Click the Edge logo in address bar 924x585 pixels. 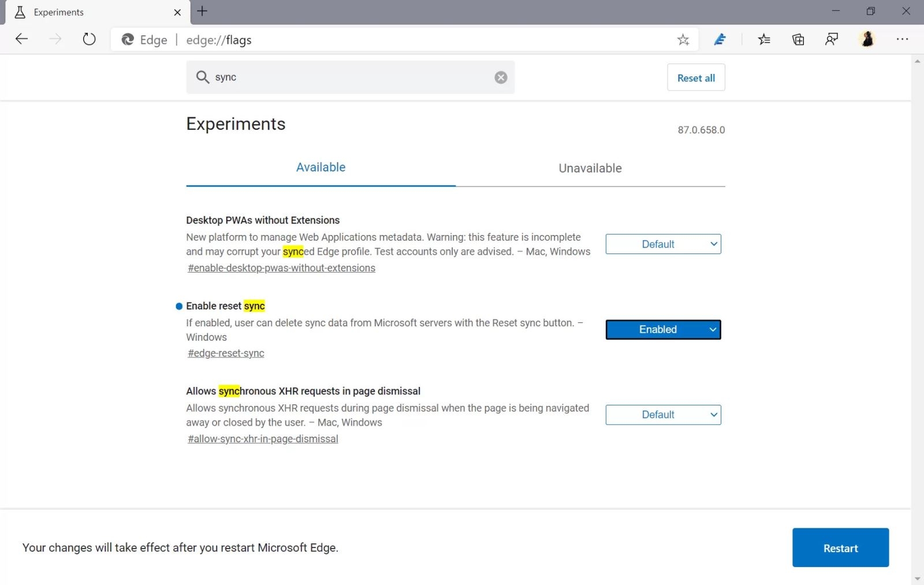tap(128, 39)
